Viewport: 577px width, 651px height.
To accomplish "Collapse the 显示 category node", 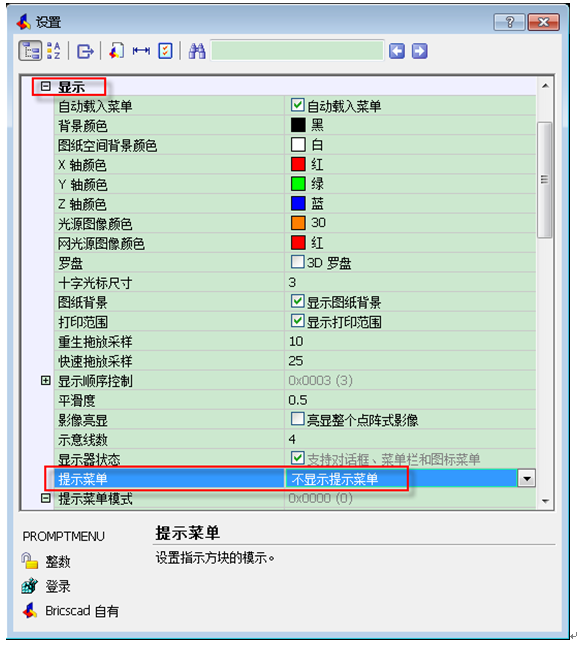I will click(x=46, y=86).
